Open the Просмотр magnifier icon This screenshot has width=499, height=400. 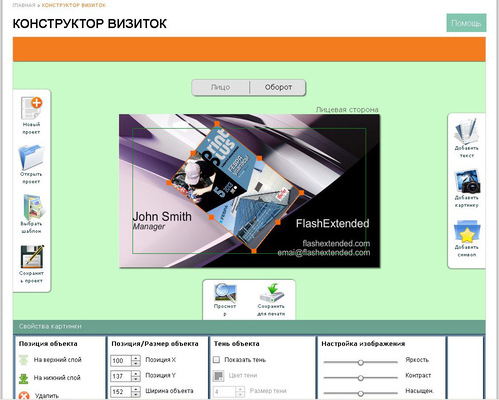(x=225, y=293)
